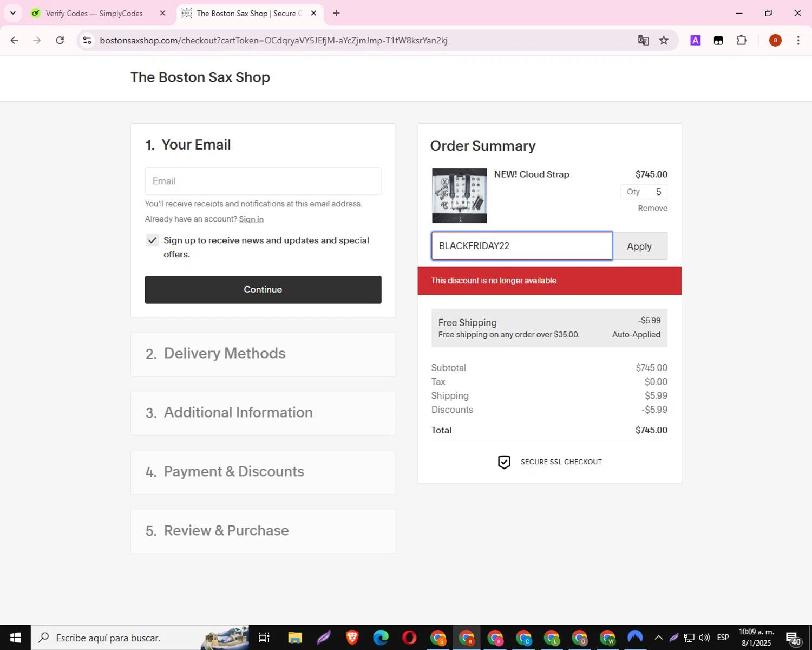Click the Cloud Strap product thumbnail
The height and width of the screenshot is (650, 812).
[459, 196]
